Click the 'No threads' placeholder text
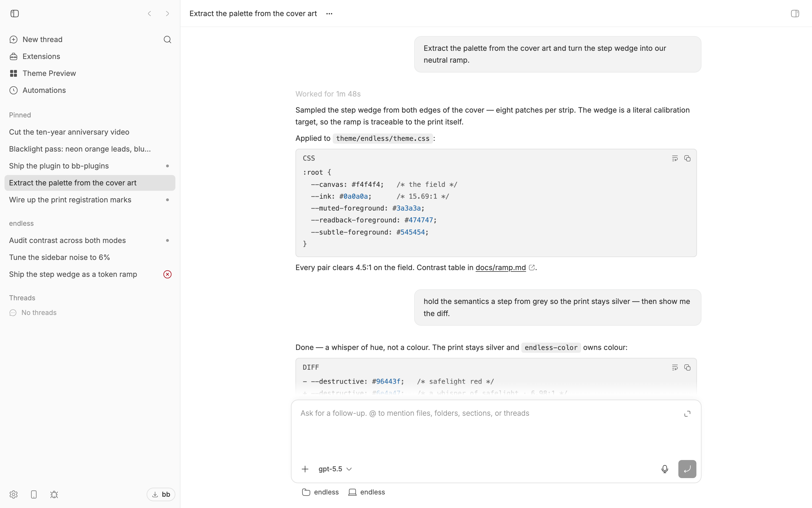Screen dimensions: 812x508 point(39,313)
